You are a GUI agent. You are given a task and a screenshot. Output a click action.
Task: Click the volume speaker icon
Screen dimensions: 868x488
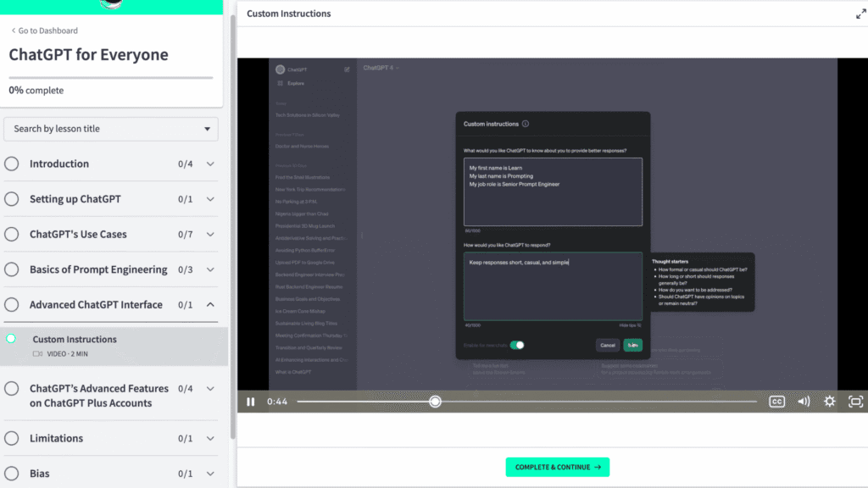(804, 402)
